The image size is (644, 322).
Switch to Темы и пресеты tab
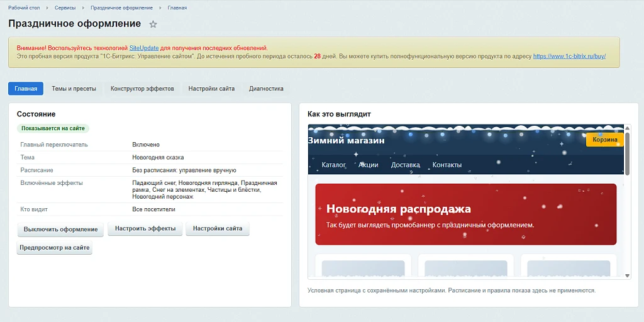[x=74, y=88]
